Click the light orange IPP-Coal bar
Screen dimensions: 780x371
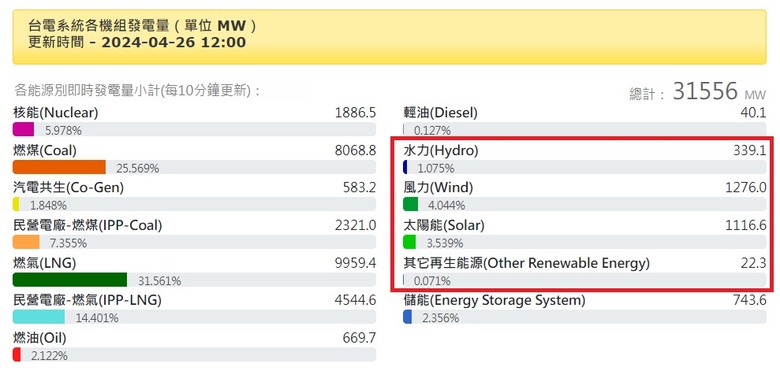pyautogui.click(x=26, y=242)
